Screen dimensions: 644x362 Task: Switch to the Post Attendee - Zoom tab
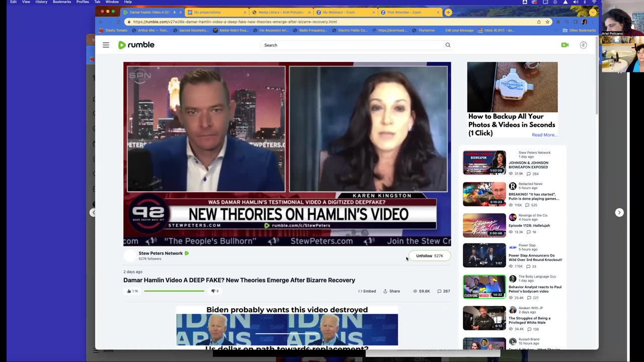[410, 12]
